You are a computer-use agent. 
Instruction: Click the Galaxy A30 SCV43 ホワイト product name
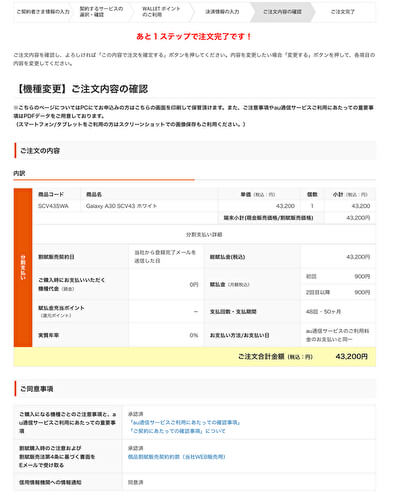coord(121,206)
